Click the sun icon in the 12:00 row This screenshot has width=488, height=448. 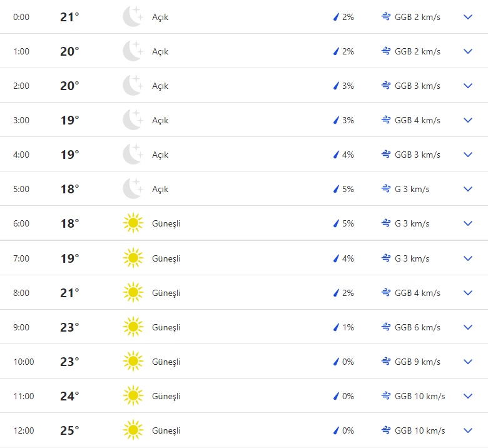(133, 430)
